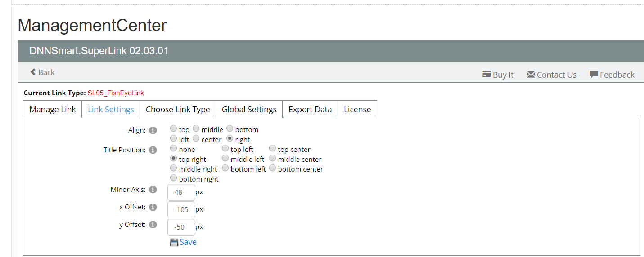Select the Align middle radio button

pos(196,129)
